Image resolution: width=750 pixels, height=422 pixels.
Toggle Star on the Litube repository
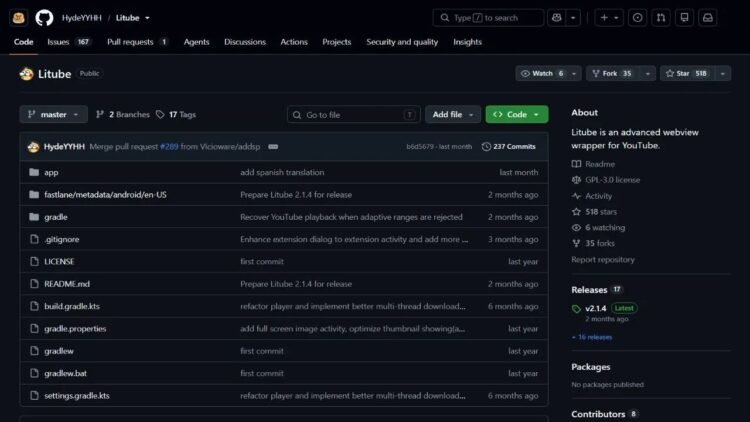687,73
